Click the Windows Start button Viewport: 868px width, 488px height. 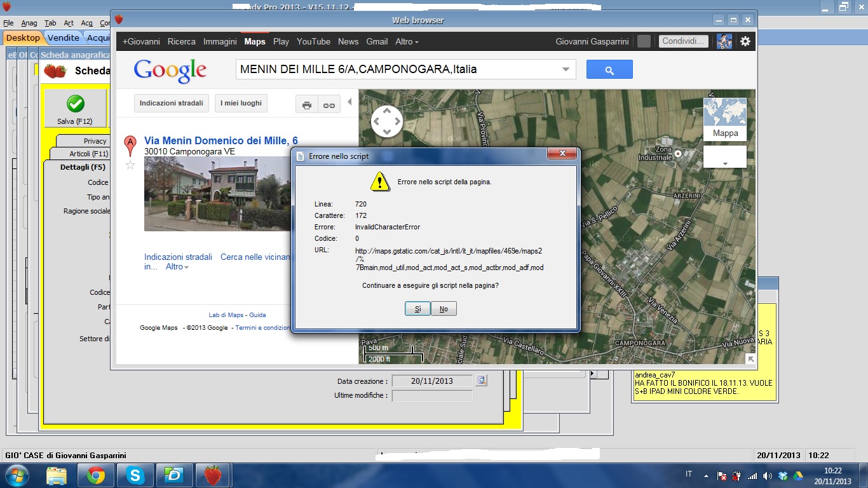coord(17,475)
